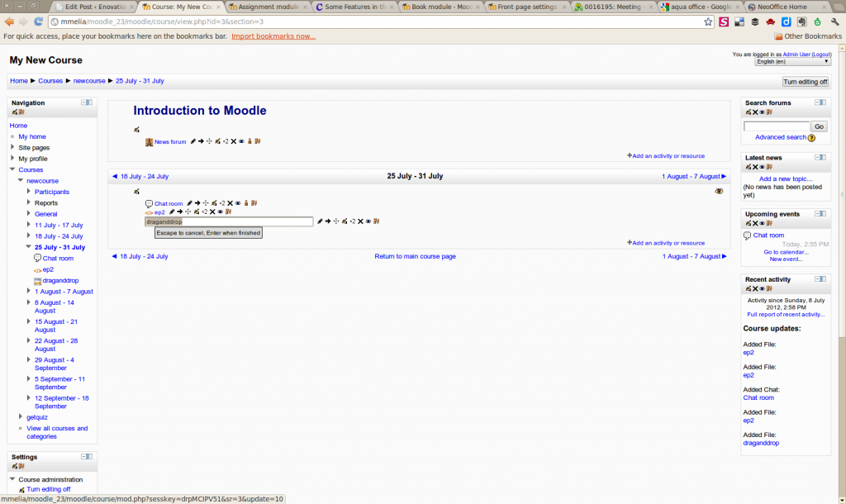Click the browser address bar
This screenshot has width=846, height=504.
(378, 21)
